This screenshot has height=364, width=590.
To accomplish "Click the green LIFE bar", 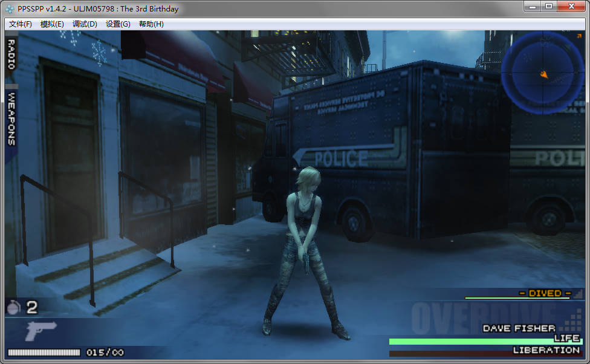I will [x=485, y=342].
